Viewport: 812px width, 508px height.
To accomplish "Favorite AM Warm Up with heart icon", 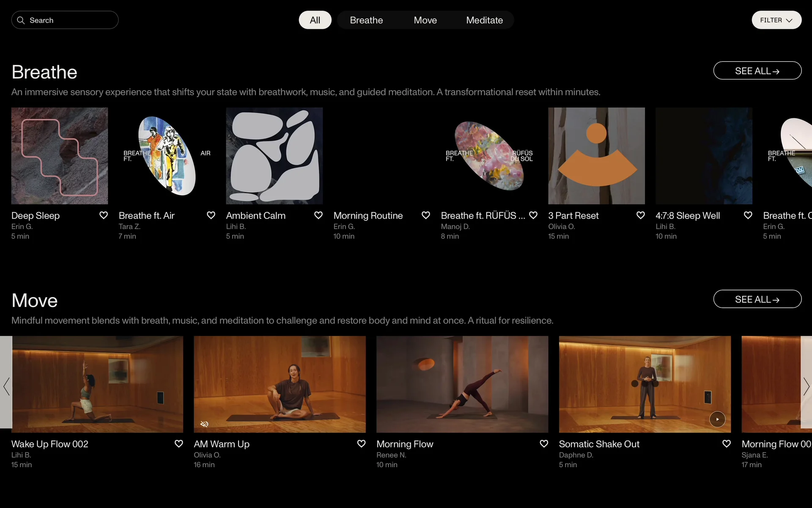I will tap(361, 444).
